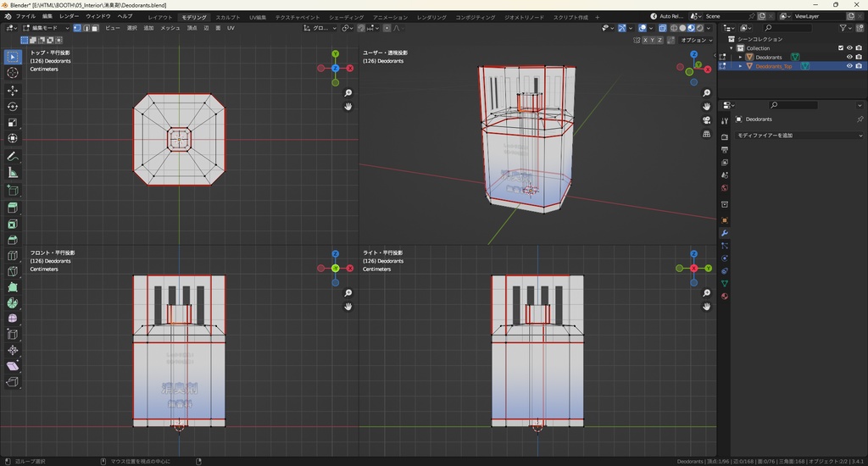This screenshot has width=868, height=466.
Task: Enable edge select mode
Action: tap(86, 28)
